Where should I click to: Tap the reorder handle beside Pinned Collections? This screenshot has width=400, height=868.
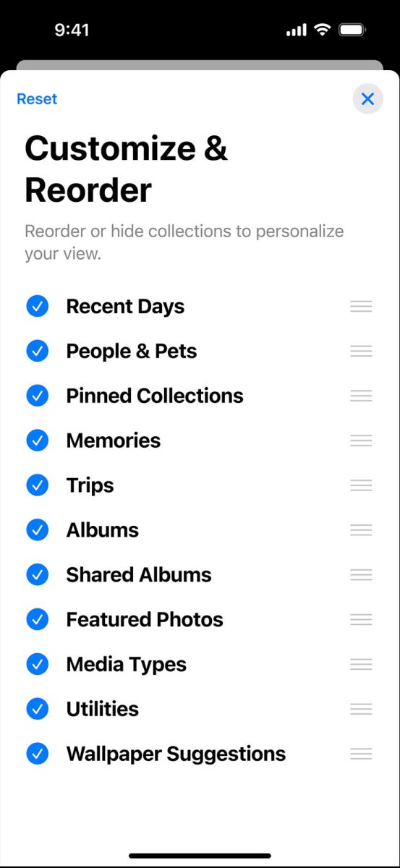click(361, 396)
